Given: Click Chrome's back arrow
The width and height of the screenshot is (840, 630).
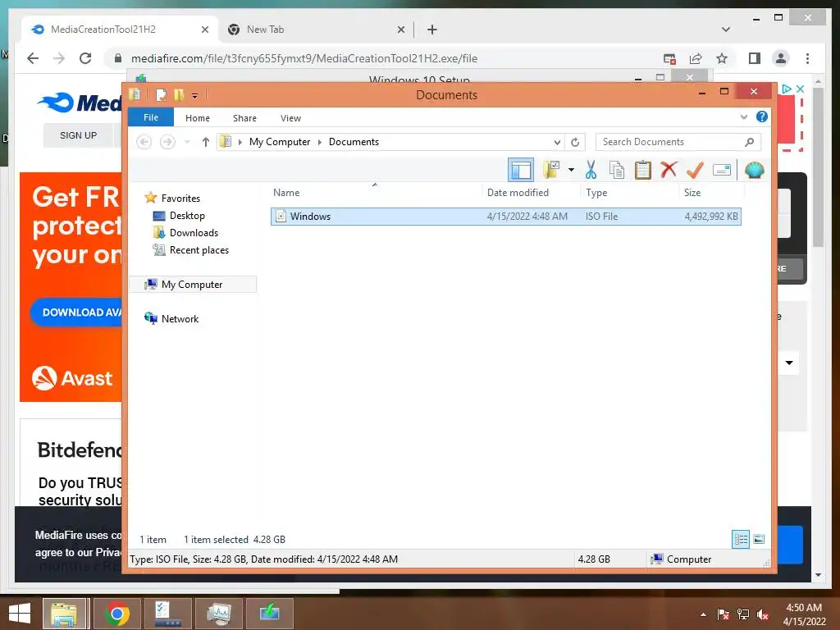Looking at the screenshot, I should coord(33,58).
